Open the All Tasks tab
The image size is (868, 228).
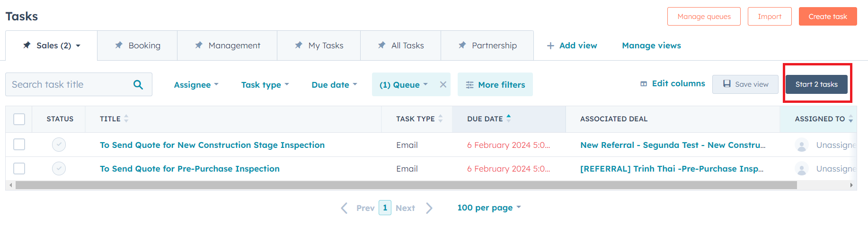[x=400, y=46]
